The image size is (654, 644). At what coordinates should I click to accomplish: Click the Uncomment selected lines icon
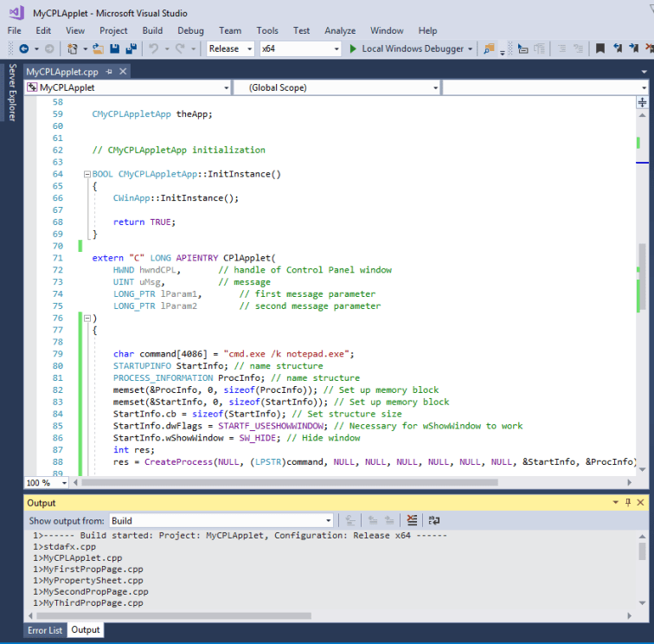[x=578, y=48]
